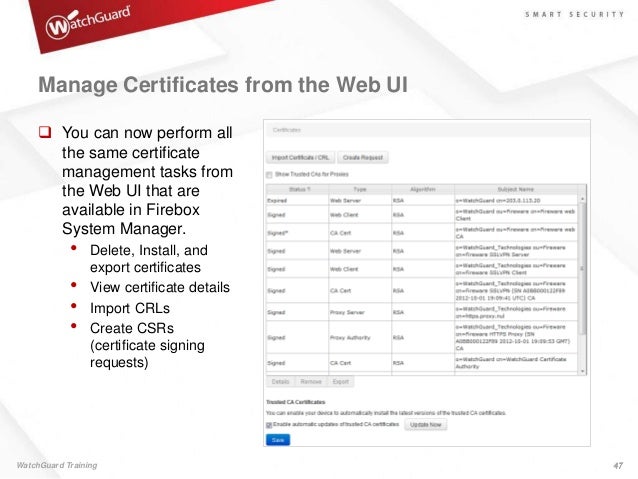Select the Proxy Authority type cell
The image size is (638, 479).
[360, 337]
